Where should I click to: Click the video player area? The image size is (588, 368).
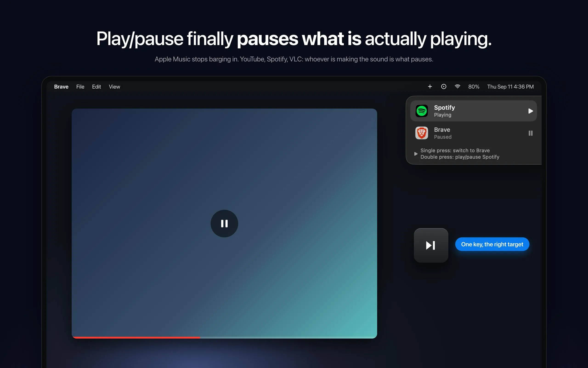point(224,223)
